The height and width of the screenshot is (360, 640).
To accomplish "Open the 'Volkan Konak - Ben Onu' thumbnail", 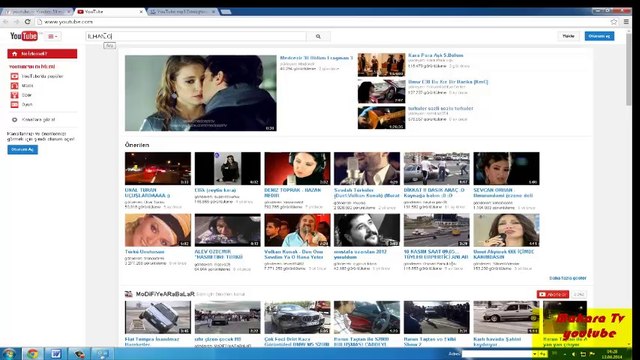I will click(297, 230).
